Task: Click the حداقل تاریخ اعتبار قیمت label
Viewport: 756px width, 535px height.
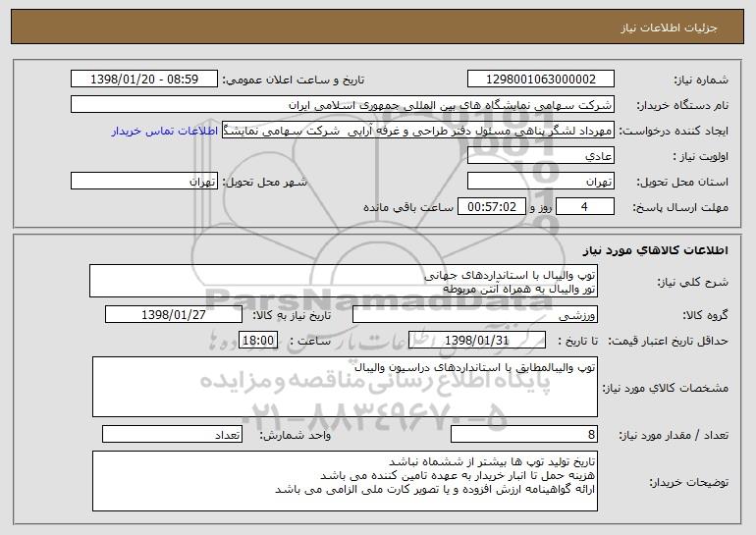Action: 668,342
